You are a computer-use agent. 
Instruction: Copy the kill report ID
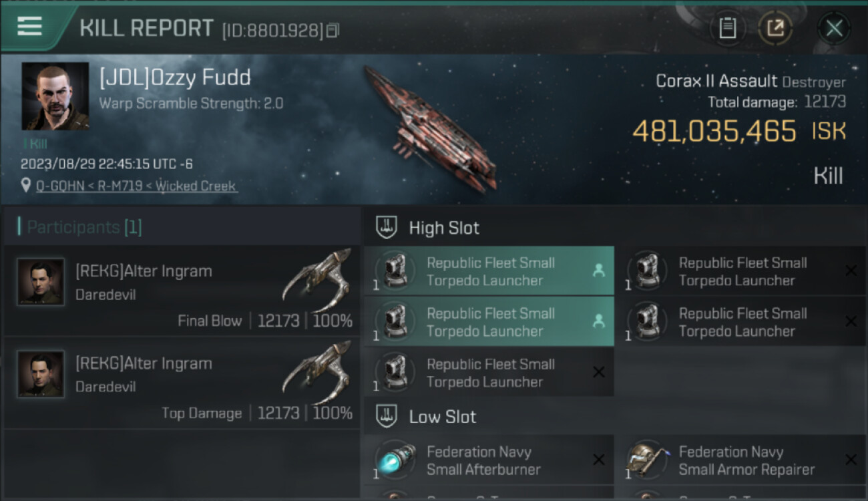[333, 30]
